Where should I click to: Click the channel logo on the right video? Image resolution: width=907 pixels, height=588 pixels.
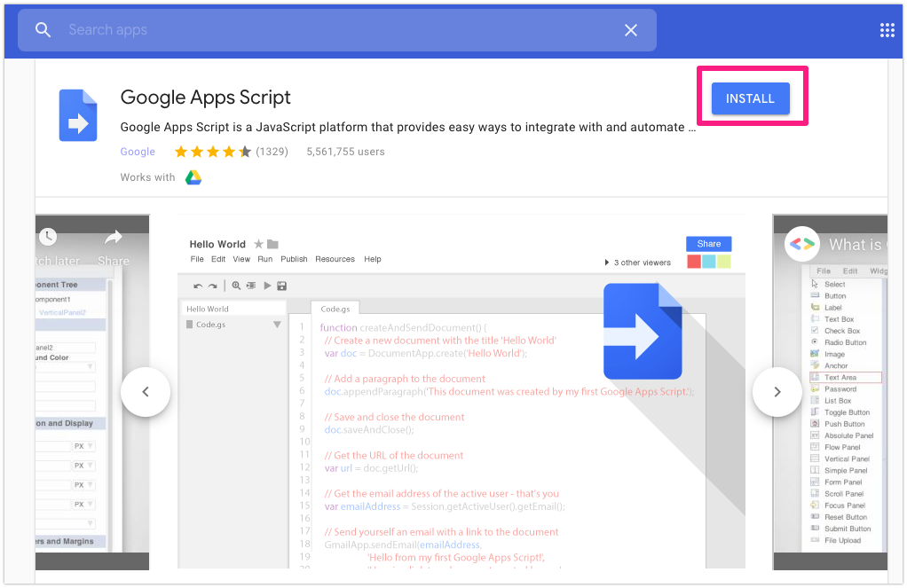click(801, 243)
